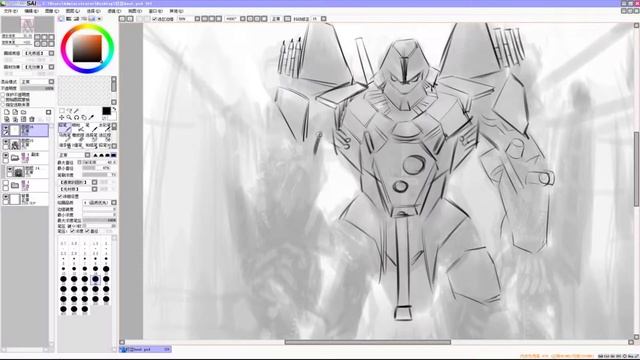Select the Hand pan tool
Screen dimensions: 640x360
point(84,118)
